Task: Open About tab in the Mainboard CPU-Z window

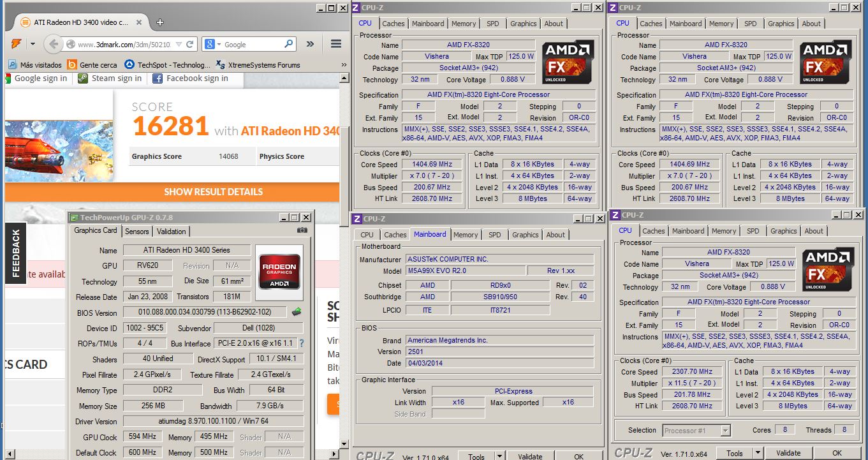Action: 555,235
